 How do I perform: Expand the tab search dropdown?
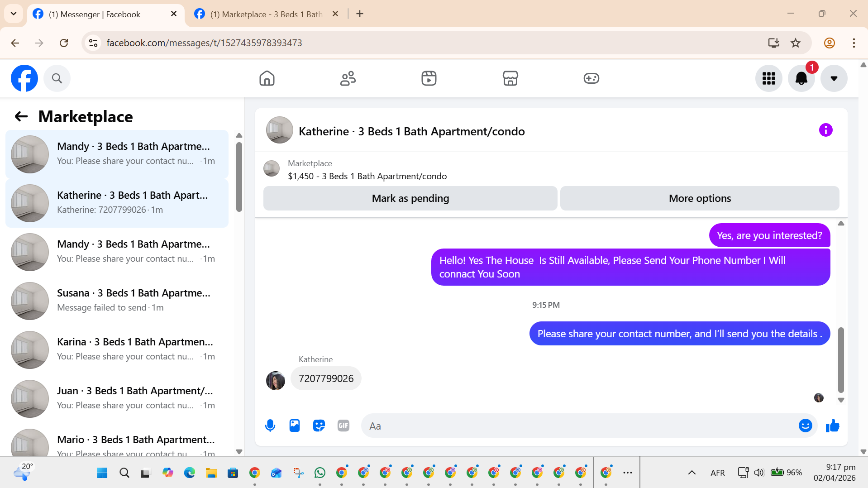(x=14, y=14)
